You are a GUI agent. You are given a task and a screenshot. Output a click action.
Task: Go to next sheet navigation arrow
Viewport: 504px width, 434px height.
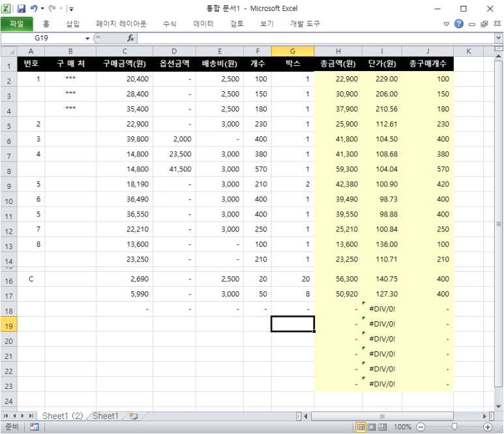click(x=23, y=416)
